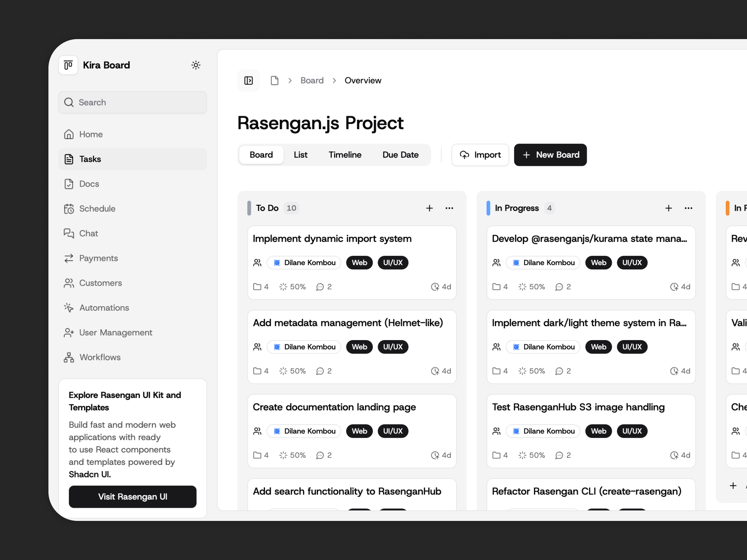Open the To Do column's three-dot menu
This screenshot has height=560, width=747.
click(449, 208)
